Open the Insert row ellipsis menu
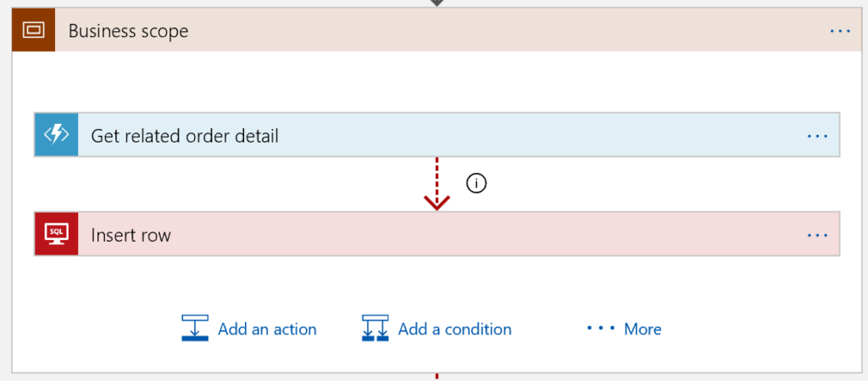The image size is (868, 381). tap(817, 235)
